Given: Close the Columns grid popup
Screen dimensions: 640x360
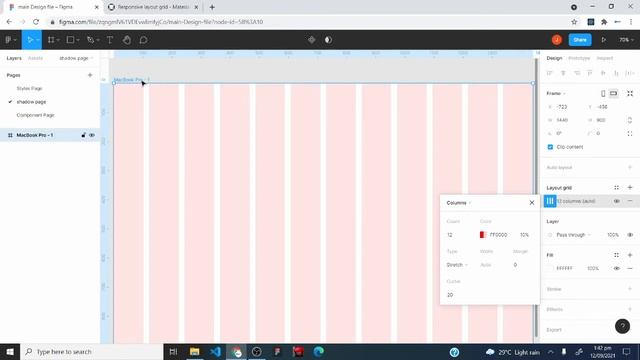Looking at the screenshot, I should 531,203.
